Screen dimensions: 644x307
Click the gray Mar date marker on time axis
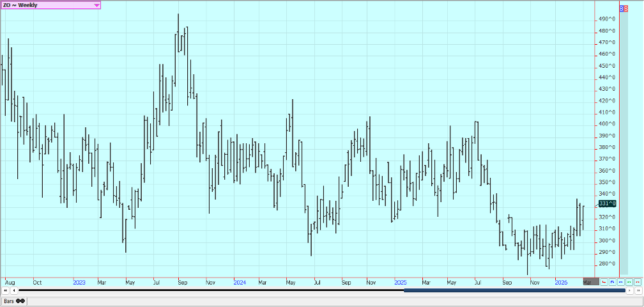click(x=587, y=281)
